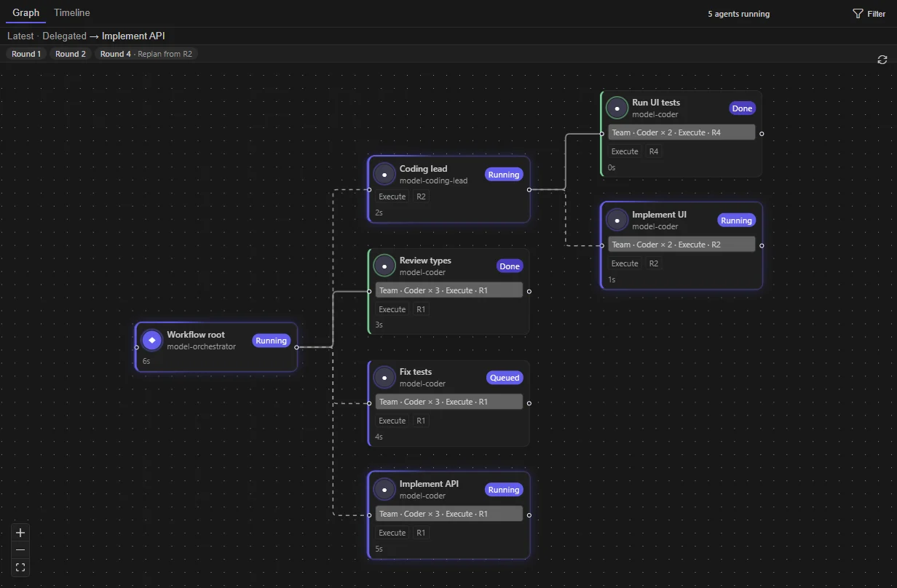The width and height of the screenshot is (897, 588).
Task: Click the Fix tests output connector handle
Action: click(529, 403)
